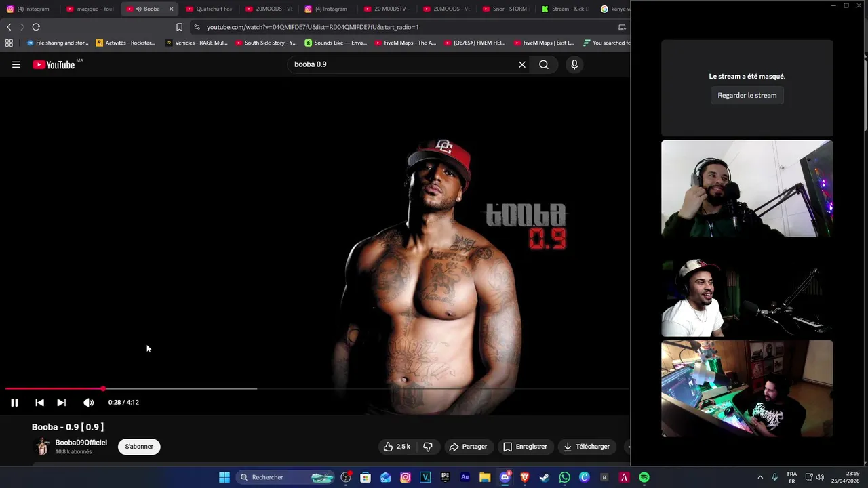Viewport: 868px width, 488px height.
Task: Seek on the red video progress bar
Action: pyautogui.click(x=54, y=389)
